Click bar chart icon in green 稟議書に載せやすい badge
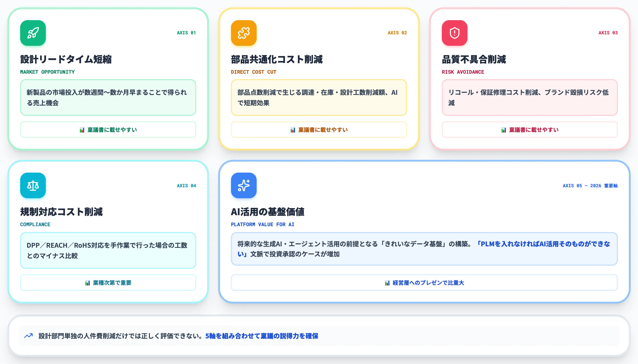The width and height of the screenshot is (638, 364). pyautogui.click(x=82, y=130)
